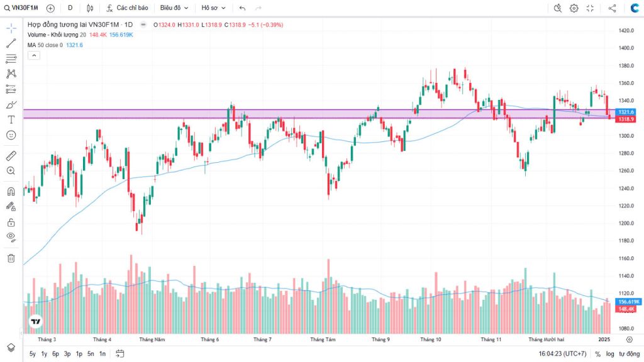
Task: Select the trend line drawing tool
Action: [x=11, y=43]
